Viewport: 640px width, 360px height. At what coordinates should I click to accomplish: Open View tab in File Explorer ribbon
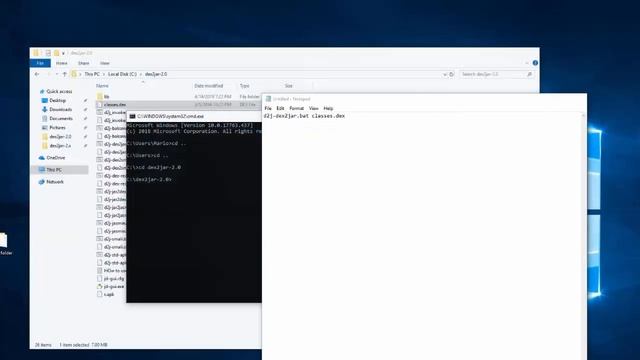click(x=105, y=63)
